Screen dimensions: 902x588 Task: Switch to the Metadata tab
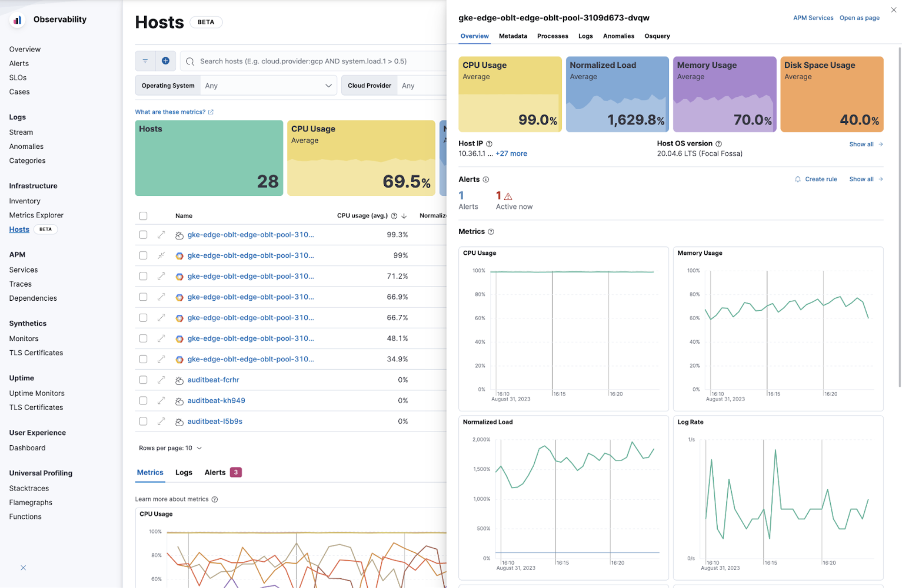point(513,36)
